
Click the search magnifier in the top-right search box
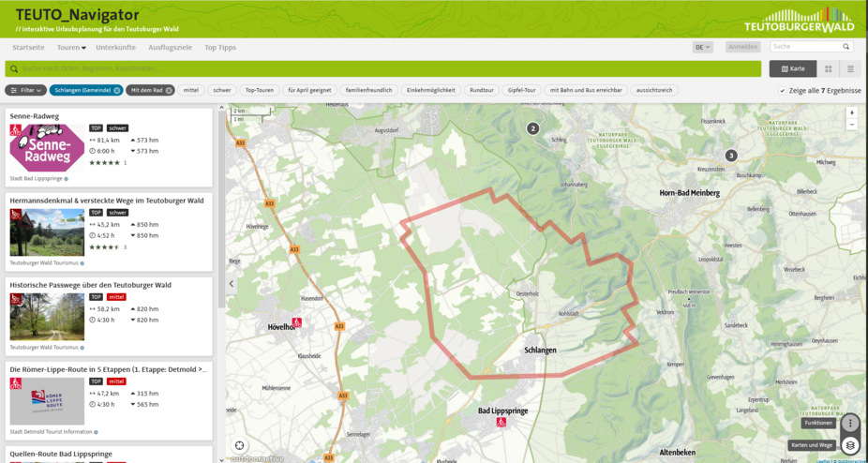[846, 47]
